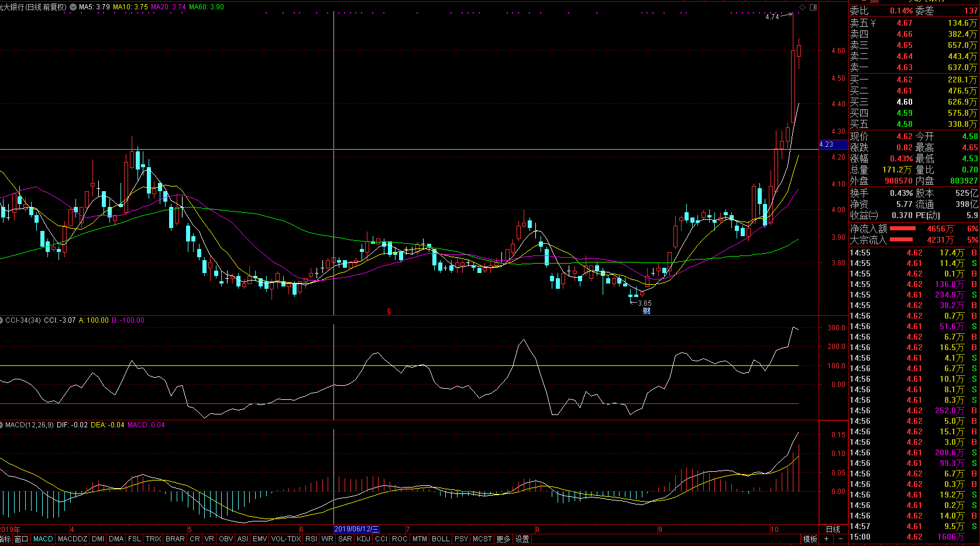Click the 买一 4.62 buy row

tap(914, 80)
